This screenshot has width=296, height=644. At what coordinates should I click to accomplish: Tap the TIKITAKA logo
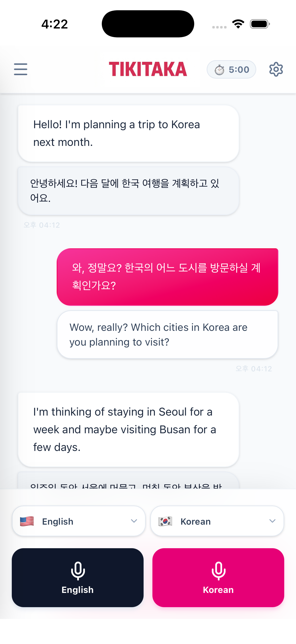148,69
